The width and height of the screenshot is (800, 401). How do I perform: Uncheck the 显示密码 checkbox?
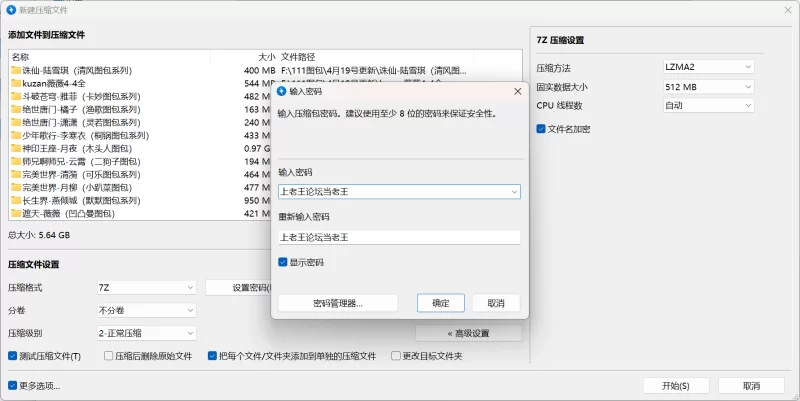283,262
